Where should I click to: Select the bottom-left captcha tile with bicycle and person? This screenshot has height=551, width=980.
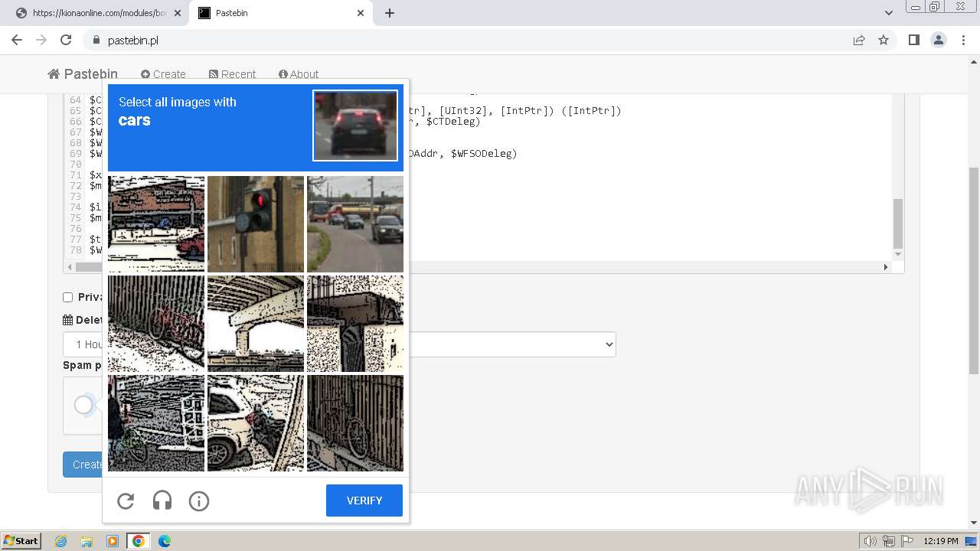click(x=156, y=423)
